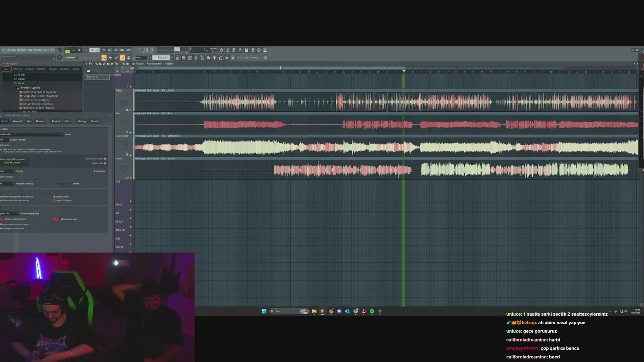The image size is (644, 362).
Task: Open the channel rack icon
Action: [190, 57]
